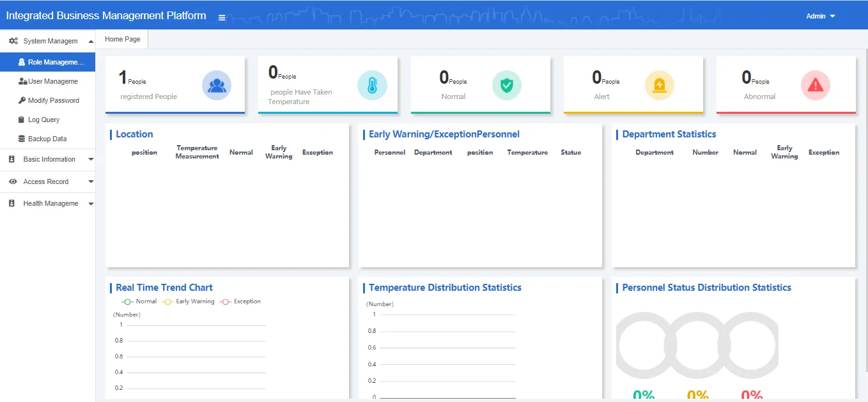The image size is (868, 402).
Task: Open Log Query page
Action: [x=43, y=120]
